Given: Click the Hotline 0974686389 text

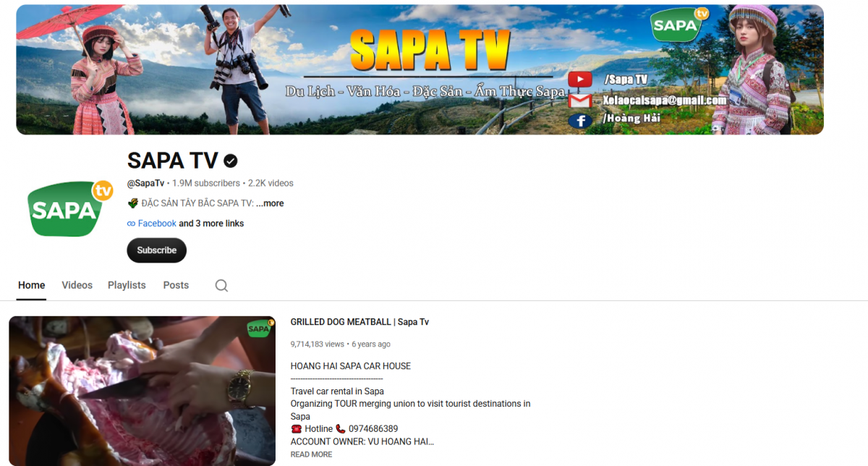Looking at the screenshot, I should (x=344, y=429).
